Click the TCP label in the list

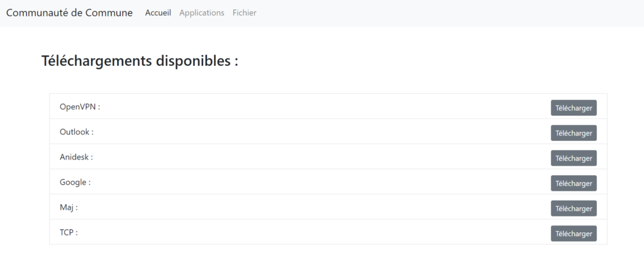tap(68, 232)
